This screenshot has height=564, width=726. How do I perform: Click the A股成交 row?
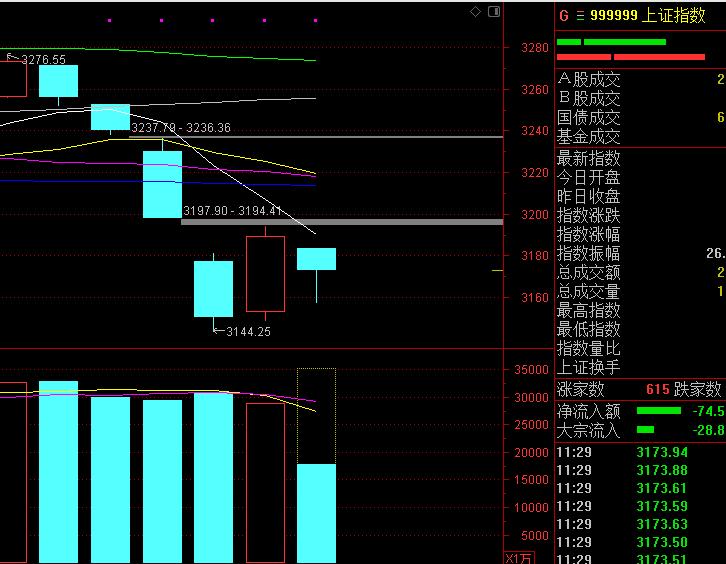tap(640, 80)
